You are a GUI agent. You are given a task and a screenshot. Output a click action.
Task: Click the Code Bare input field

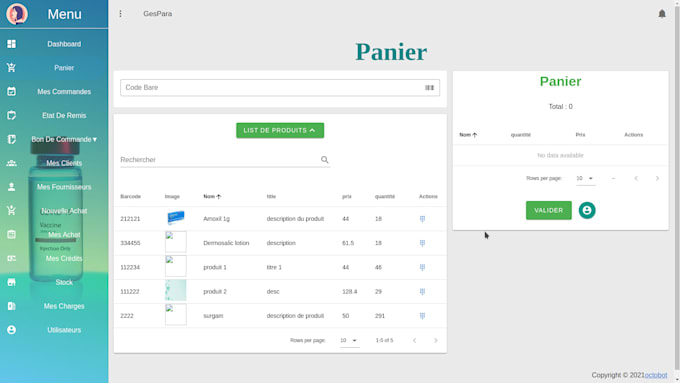point(280,88)
